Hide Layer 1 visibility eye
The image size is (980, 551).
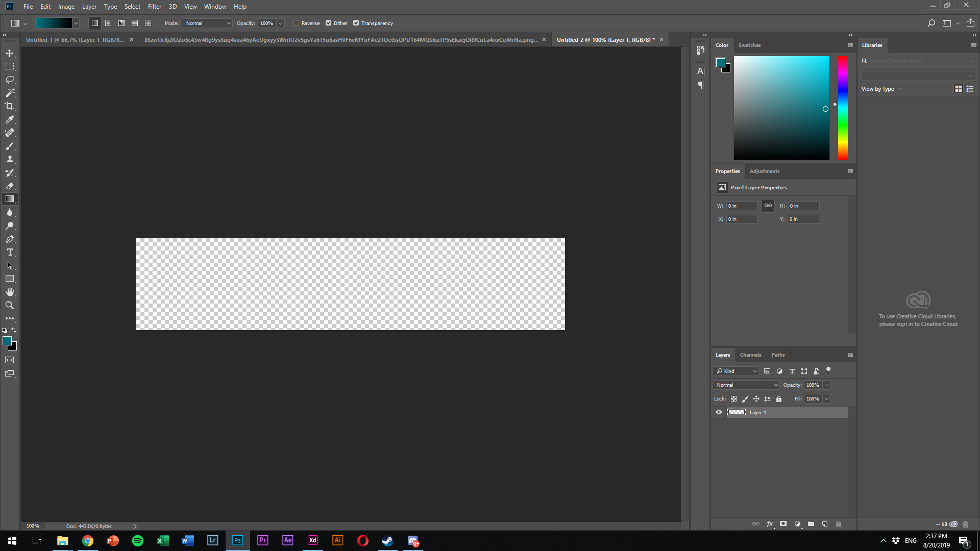pos(719,412)
